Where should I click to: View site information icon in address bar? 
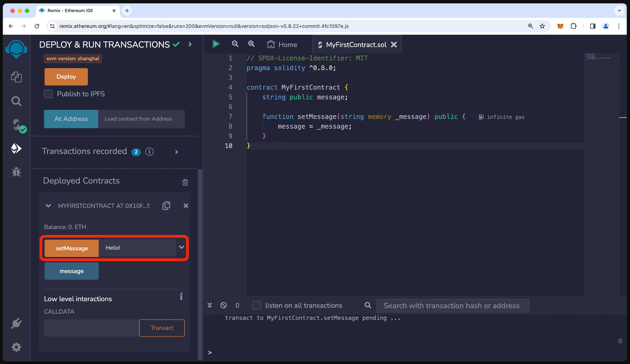[52, 26]
